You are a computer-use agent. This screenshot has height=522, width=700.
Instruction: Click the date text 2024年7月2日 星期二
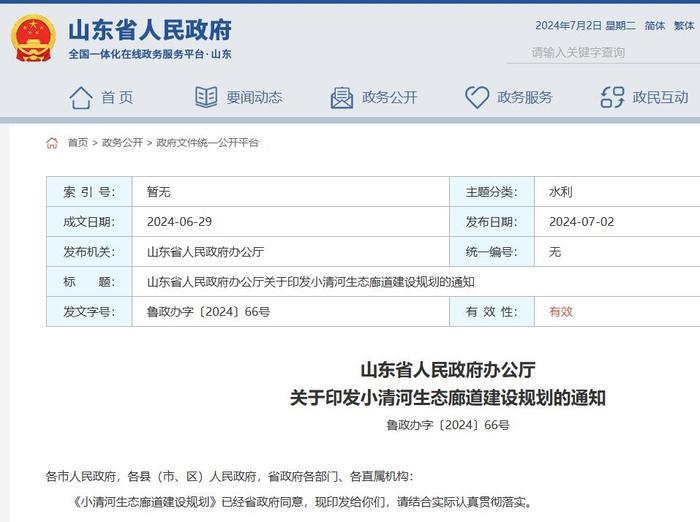(585, 26)
